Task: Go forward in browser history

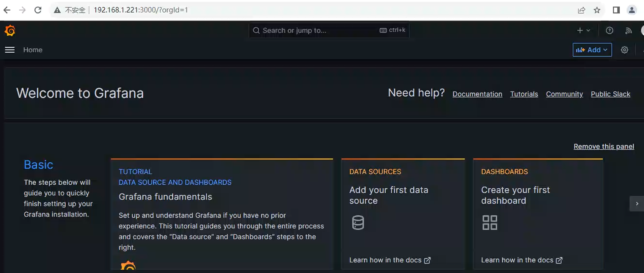Action: click(x=22, y=10)
